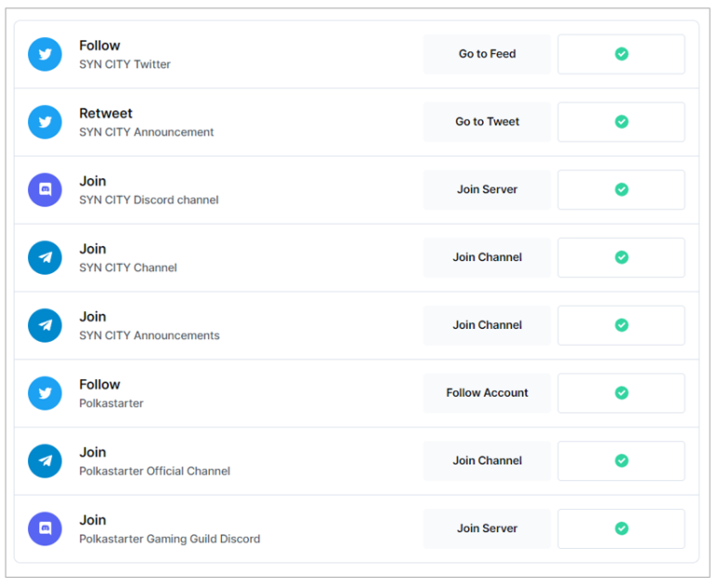Click the Telegram icon for Polkastarter Official Channel
This screenshot has width=718, height=588.
tap(45, 461)
